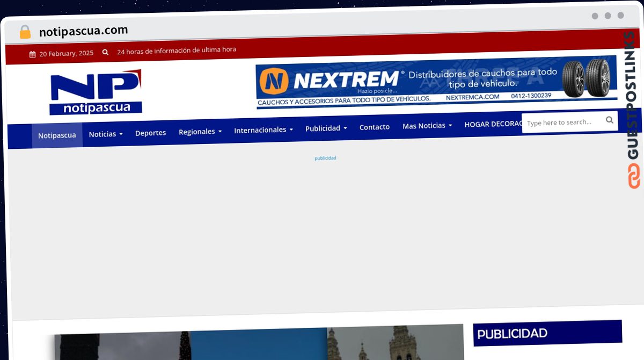
Task: Expand the Publicidad dropdown menu
Action: [x=326, y=128]
